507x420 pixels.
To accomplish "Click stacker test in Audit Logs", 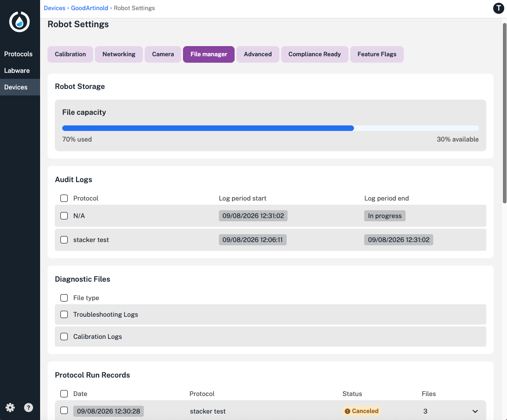I will [91, 240].
